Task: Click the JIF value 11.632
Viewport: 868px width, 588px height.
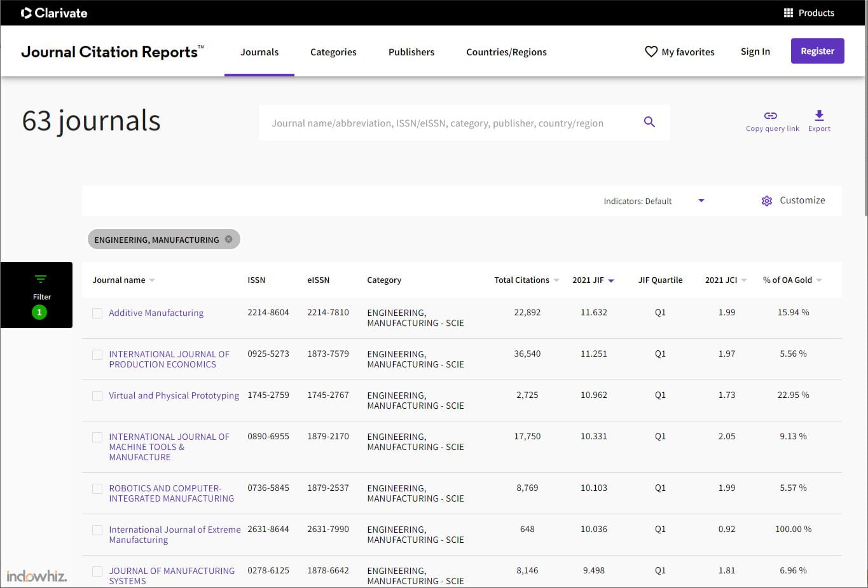Action: (594, 312)
